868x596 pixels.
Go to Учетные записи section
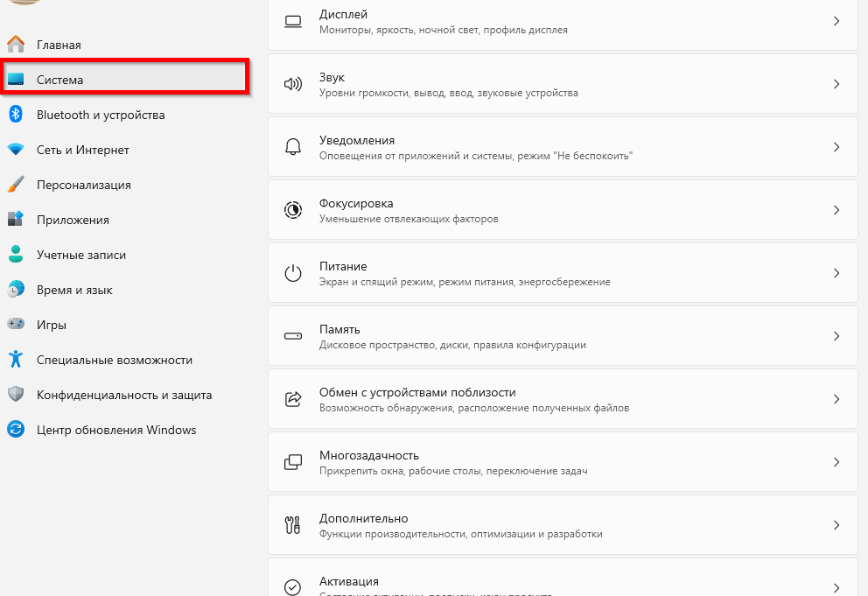(81, 255)
